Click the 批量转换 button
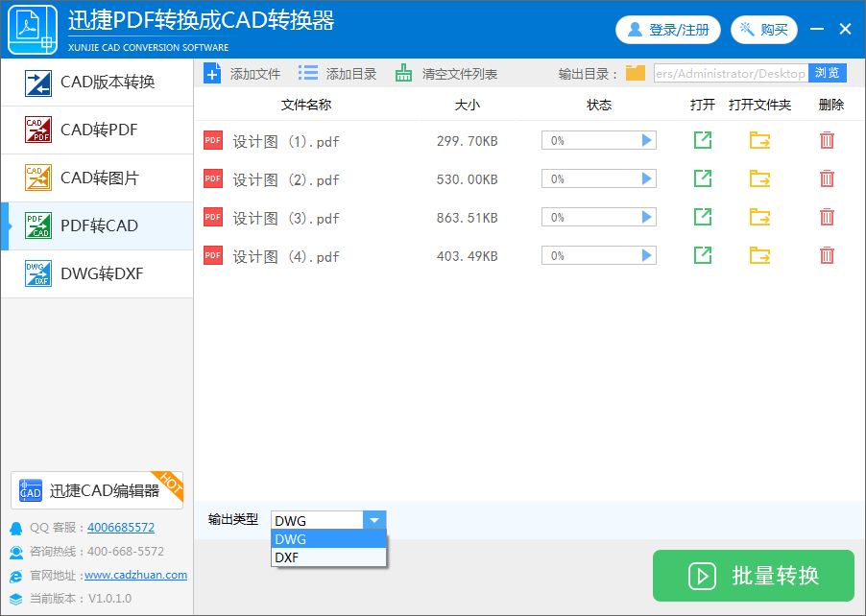Image resolution: width=866 pixels, height=616 pixels. (754, 576)
